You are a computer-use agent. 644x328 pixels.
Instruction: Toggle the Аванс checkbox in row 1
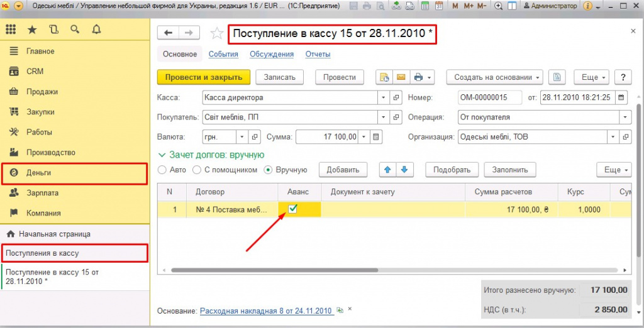(x=293, y=209)
